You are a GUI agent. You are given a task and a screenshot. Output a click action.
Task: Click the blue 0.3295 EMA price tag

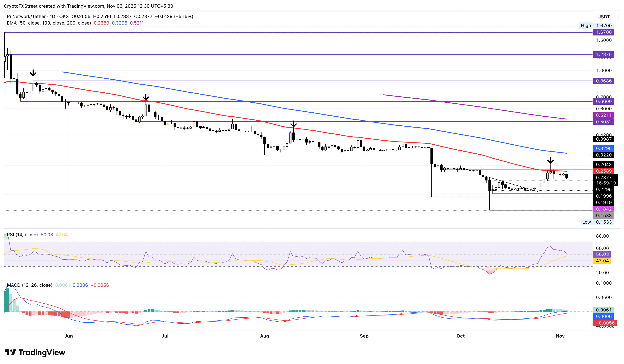pyautogui.click(x=603, y=148)
